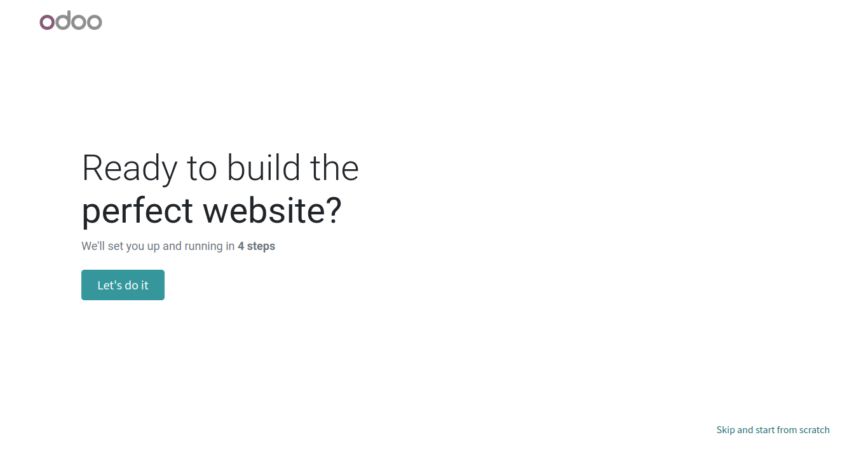Click the word 'Skip' in the bottom link
Image resolution: width=868 pixels, height=451 pixels.
pos(725,430)
